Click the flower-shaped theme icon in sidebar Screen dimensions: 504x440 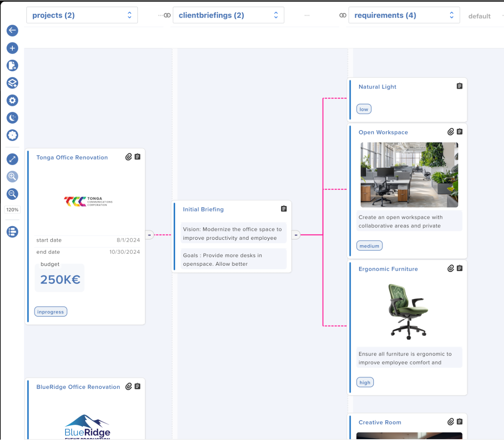[12, 135]
